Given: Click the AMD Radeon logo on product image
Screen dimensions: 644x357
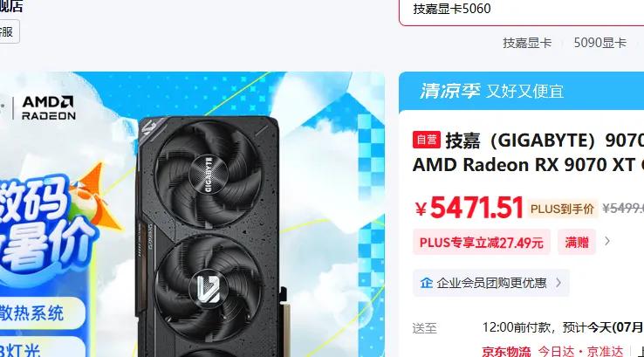Looking at the screenshot, I should coord(49,108).
